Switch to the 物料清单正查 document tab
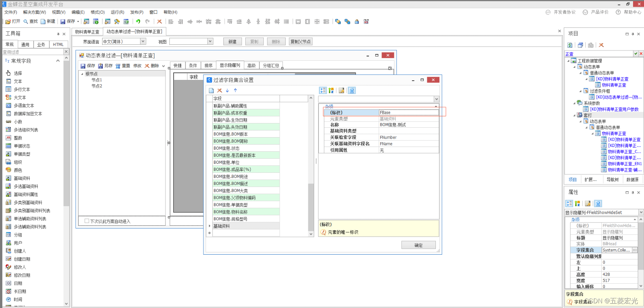Viewport: 644px width, 308px height. pos(87,32)
